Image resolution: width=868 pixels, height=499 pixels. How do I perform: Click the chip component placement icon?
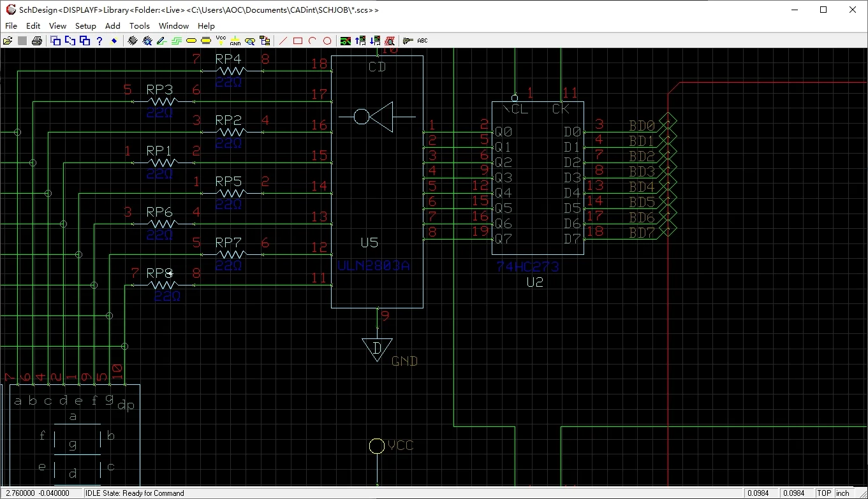click(131, 40)
